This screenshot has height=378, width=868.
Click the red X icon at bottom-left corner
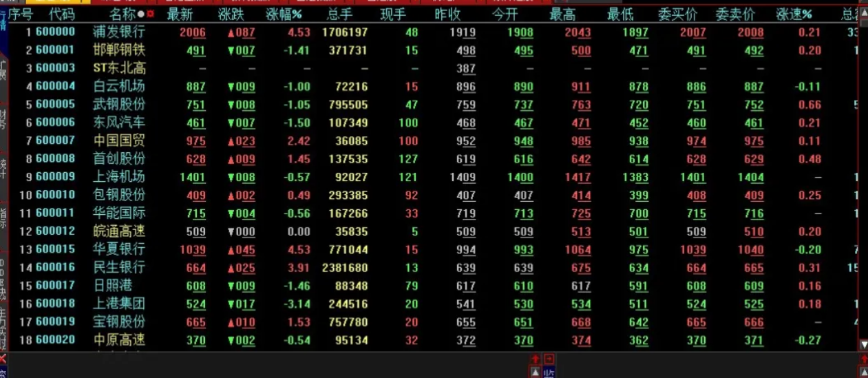(3, 359)
